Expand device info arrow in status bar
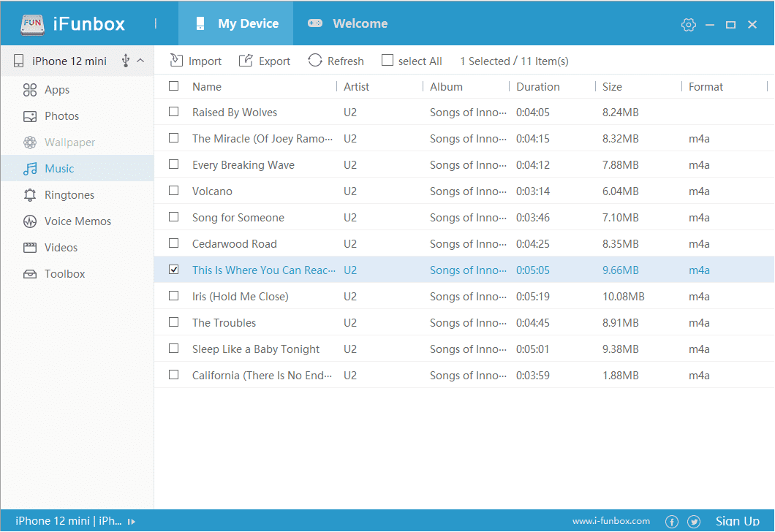The height and width of the screenshot is (532, 775). (x=132, y=522)
